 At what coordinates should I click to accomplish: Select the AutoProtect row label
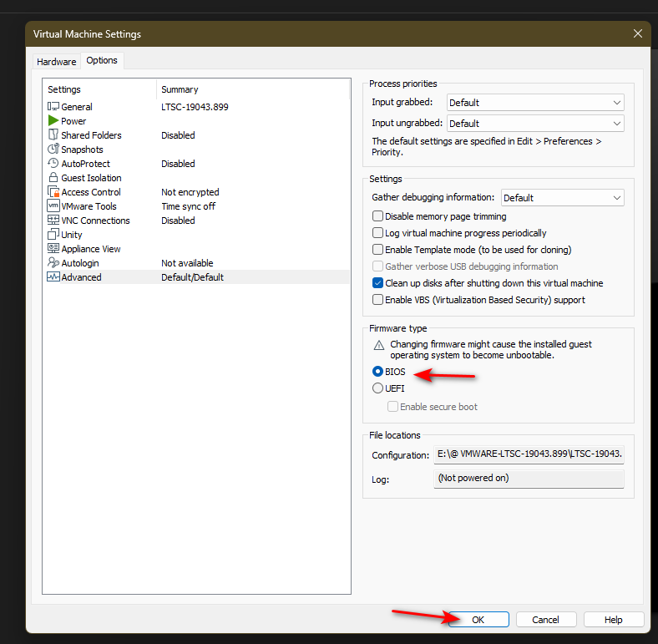point(86,164)
